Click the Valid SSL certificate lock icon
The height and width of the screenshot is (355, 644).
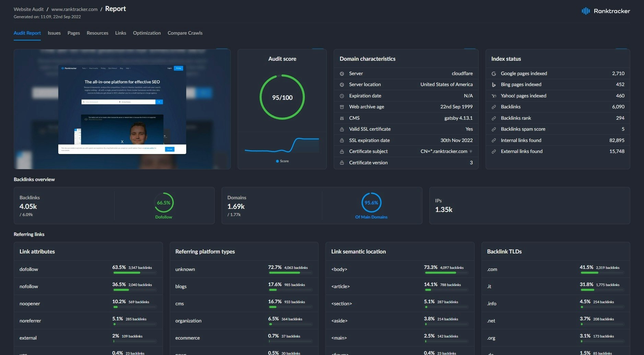tap(342, 129)
